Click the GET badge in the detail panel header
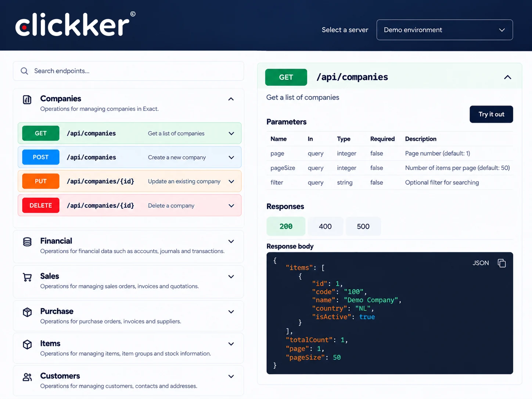The image size is (532, 399). click(x=286, y=77)
